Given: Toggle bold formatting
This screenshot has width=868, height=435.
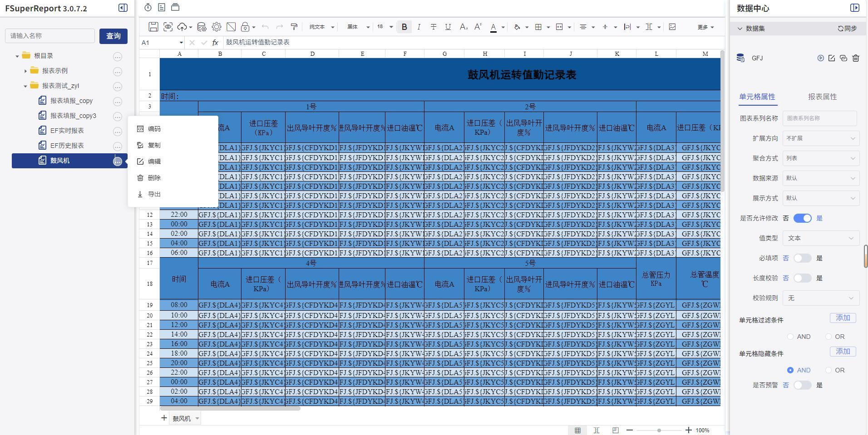Looking at the screenshot, I should pyautogui.click(x=404, y=27).
